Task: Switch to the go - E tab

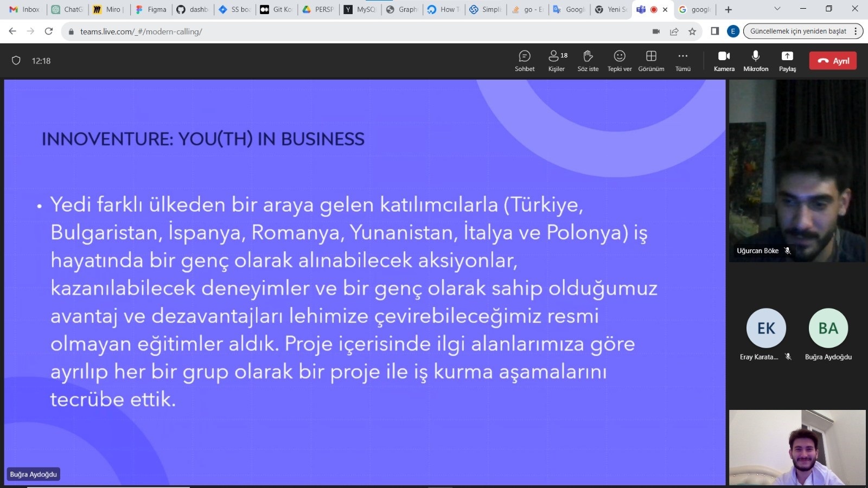Action: [x=528, y=9]
